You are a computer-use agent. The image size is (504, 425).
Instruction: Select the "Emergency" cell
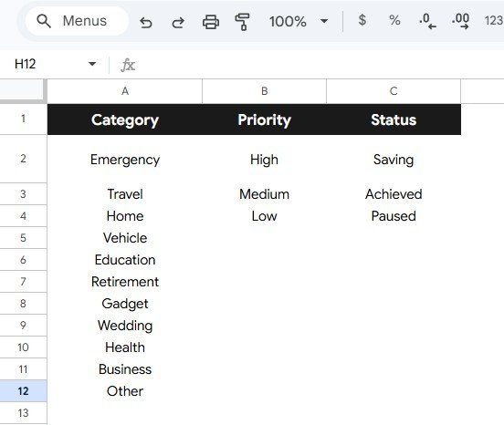click(x=125, y=160)
